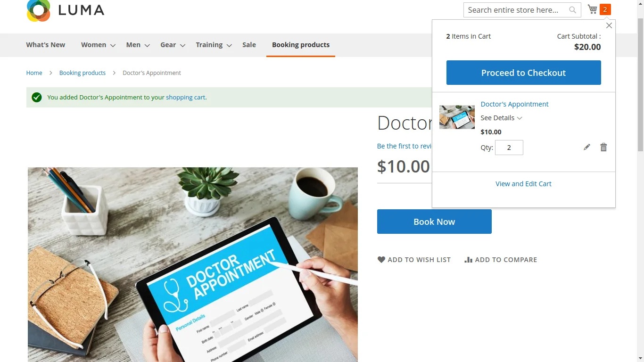Click the Book Now button

(x=434, y=222)
